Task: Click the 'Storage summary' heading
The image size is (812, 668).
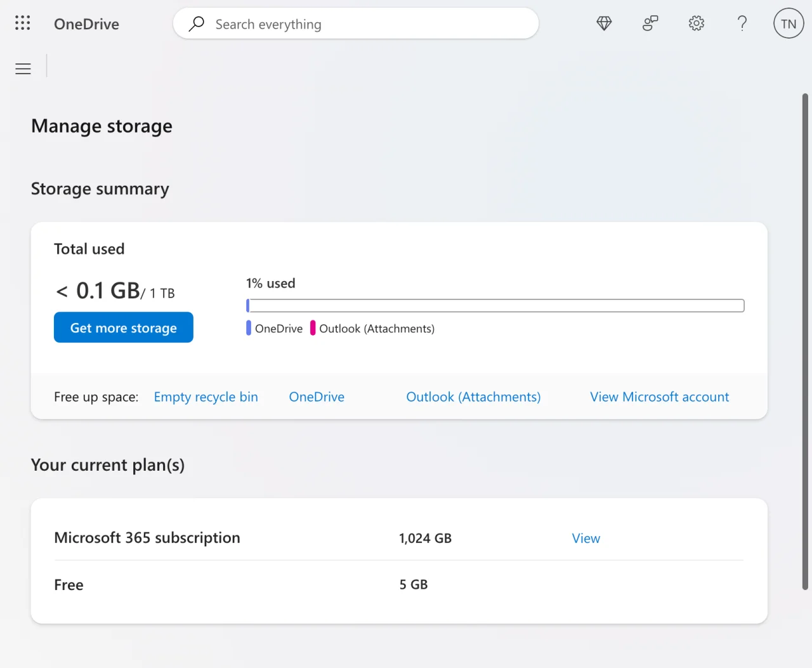Action: [x=100, y=189]
